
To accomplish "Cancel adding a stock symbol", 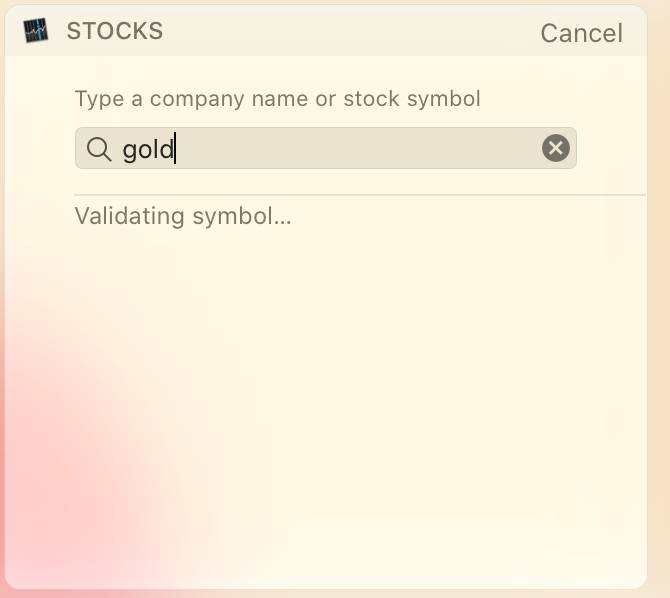I will pos(582,33).
